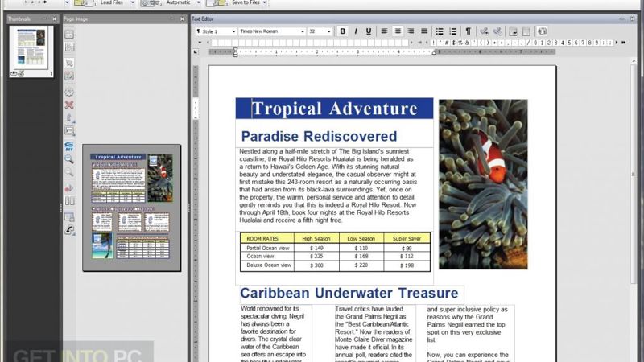Click the Paradise Rediscovered heading
Image resolution: width=644 pixels, height=362 pixels.
pyautogui.click(x=319, y=136)
